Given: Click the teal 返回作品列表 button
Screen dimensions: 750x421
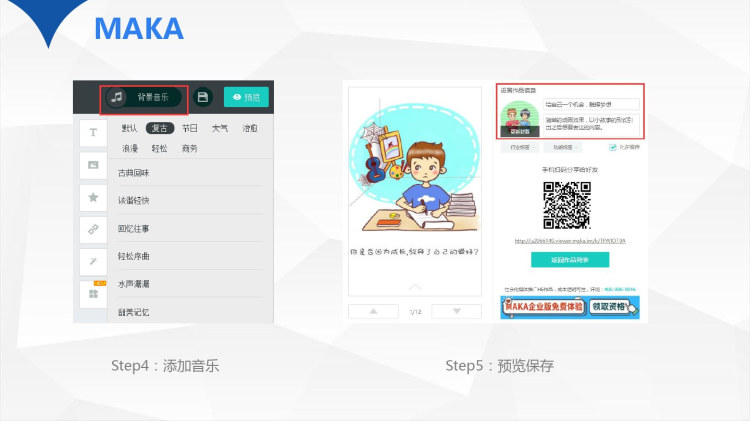Looking at the screenshot, I should tap(570, 260).
